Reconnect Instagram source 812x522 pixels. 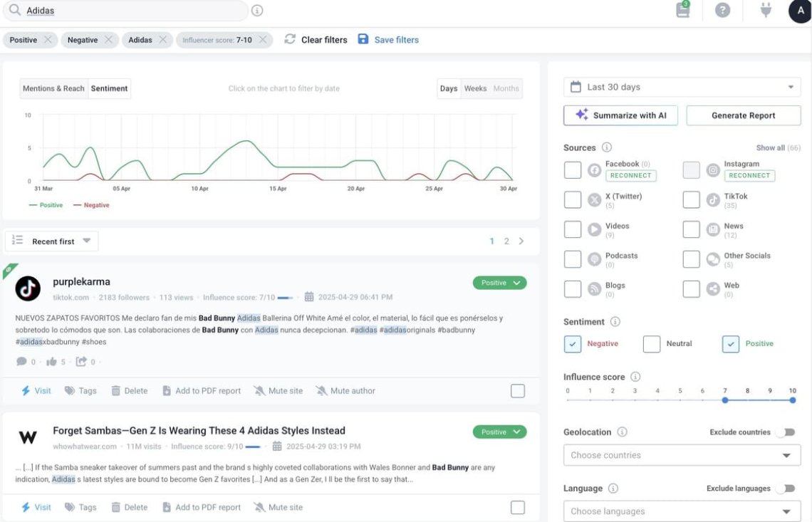[x=749, y=176]
